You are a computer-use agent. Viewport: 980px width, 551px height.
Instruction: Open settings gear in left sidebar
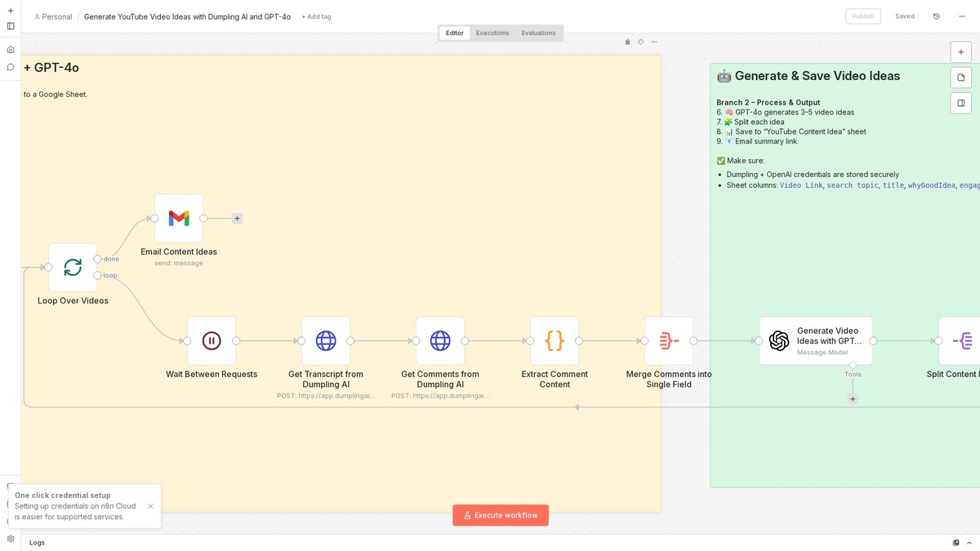point(11,539)
